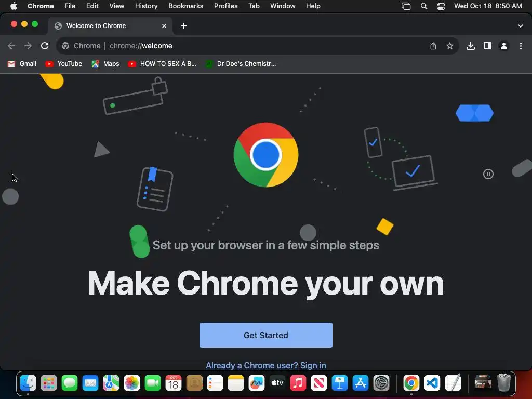The height and width of the screenshot is (399, 532).
Task: Open Reminders from the dock
Action: (x=215, y=383)
